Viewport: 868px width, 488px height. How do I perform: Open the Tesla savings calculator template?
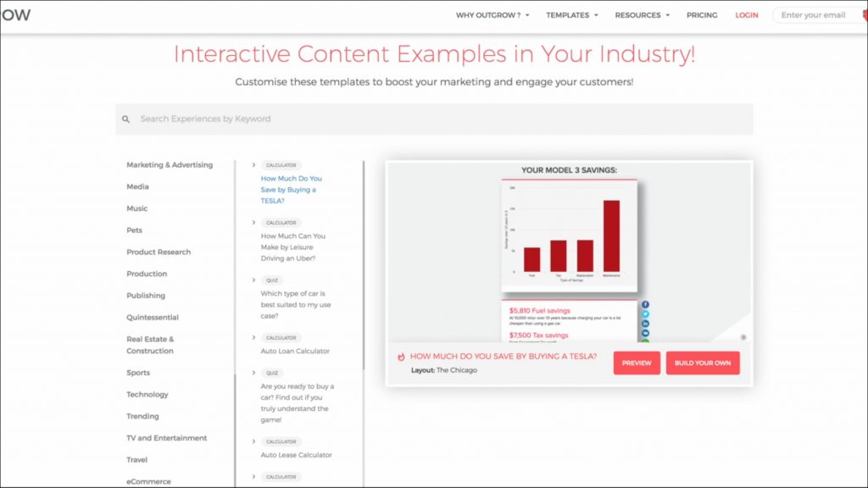coord(291,190)
